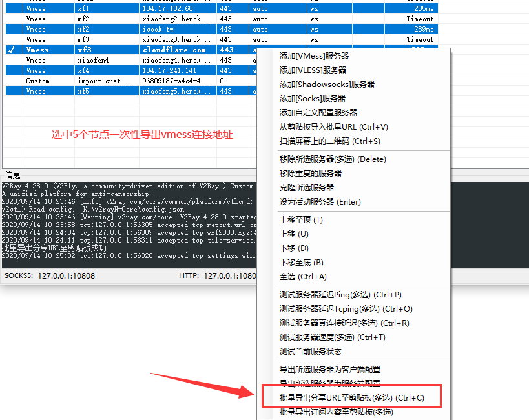Click 测试当前服务状态 menu item
This screenshot has width=529, height=420.
[x=311, y=352]
